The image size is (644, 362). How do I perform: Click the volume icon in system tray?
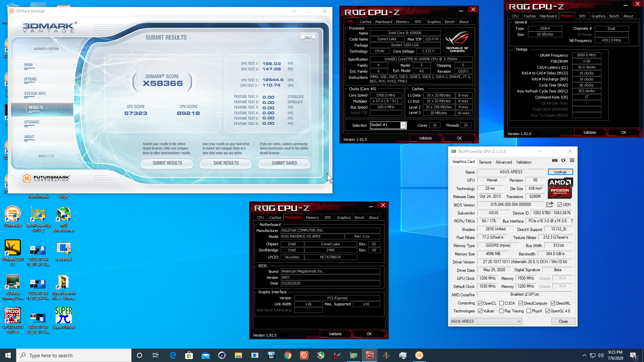pos(601,355)
